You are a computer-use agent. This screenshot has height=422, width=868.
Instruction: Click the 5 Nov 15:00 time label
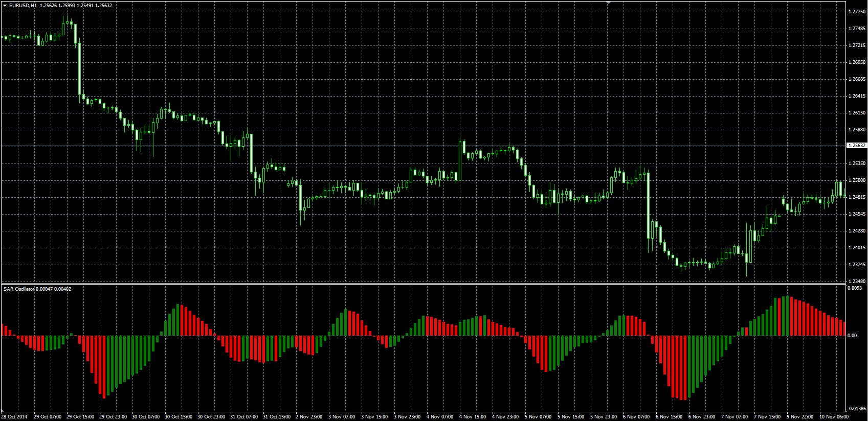click(571, 417)
